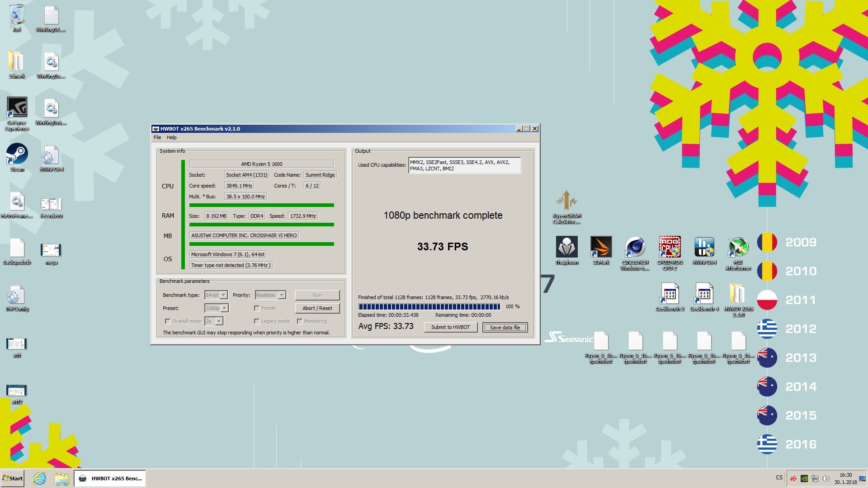This screenshot has height=488, width=868.
Task: Click the NVIDIA tray icon
Action: (x=804, y=478)
